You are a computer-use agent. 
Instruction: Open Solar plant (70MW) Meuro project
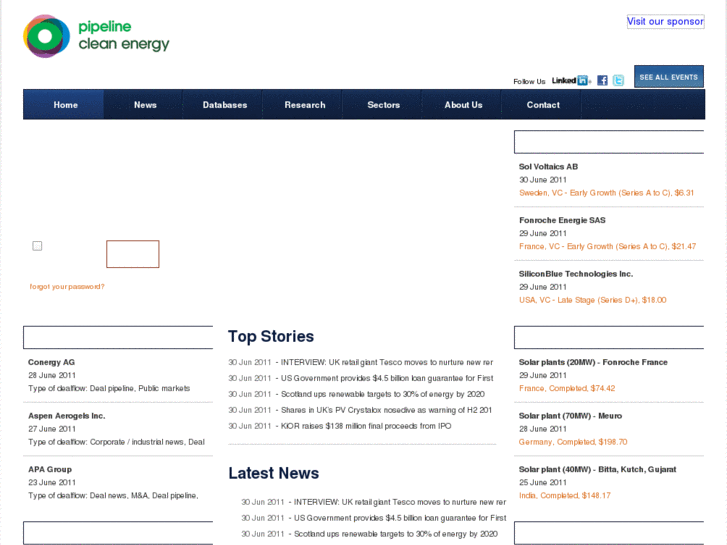(x=570, y=416)
